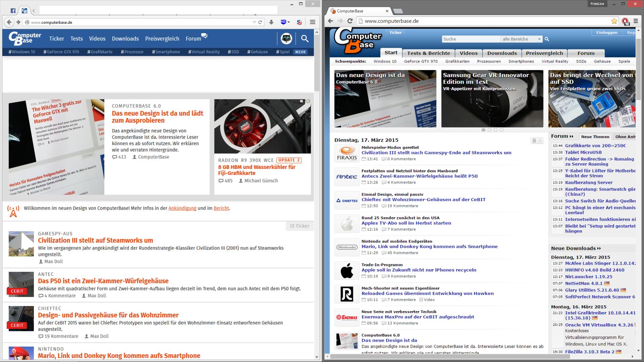Select the pinned ComputerBase tab in Firefox
The width and height of the screenshot is (644, 362).
click(x=24, y=11)
